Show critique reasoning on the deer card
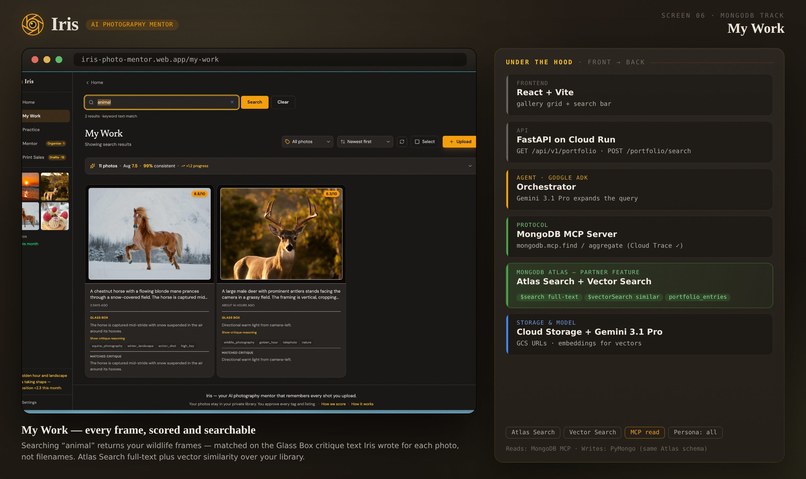The width and height of the screenshot is (806, 479). click(x=239, y=333)
